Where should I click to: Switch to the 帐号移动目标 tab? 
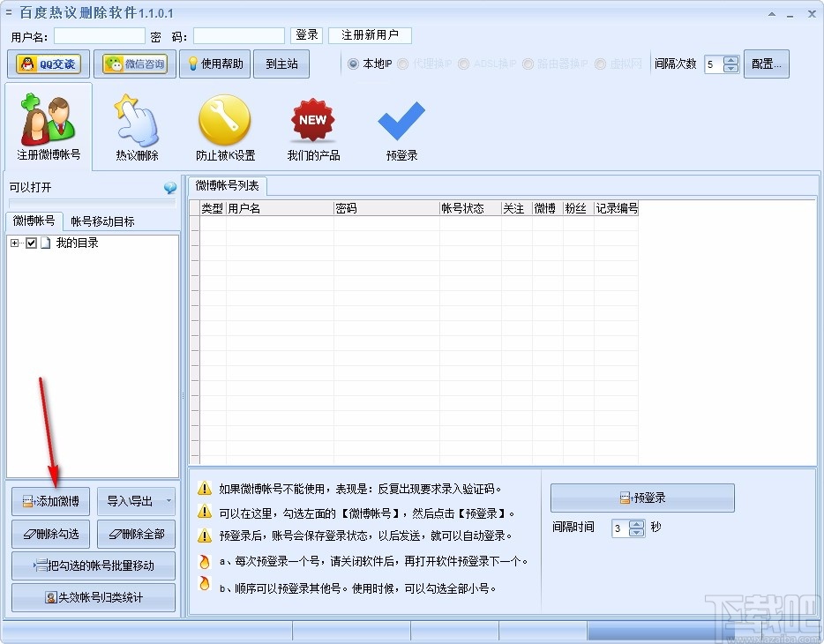(x=103, y=220)
